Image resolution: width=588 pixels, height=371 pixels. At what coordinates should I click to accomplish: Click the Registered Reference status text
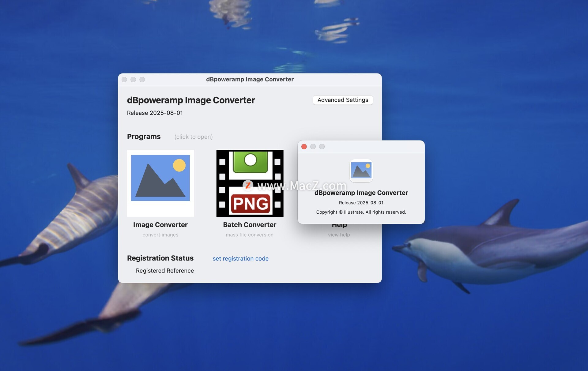click(165, 271)
